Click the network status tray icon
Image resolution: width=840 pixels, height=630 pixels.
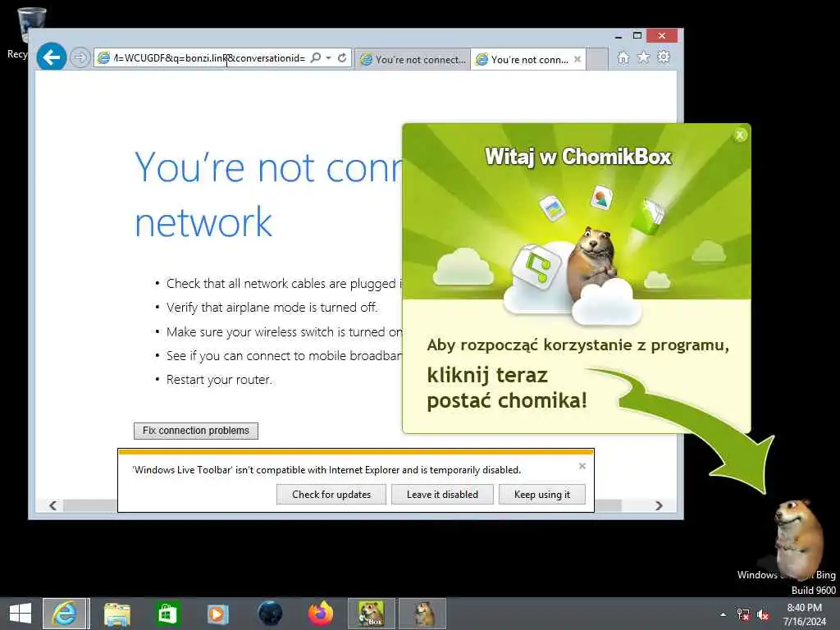tap(743, 614)
